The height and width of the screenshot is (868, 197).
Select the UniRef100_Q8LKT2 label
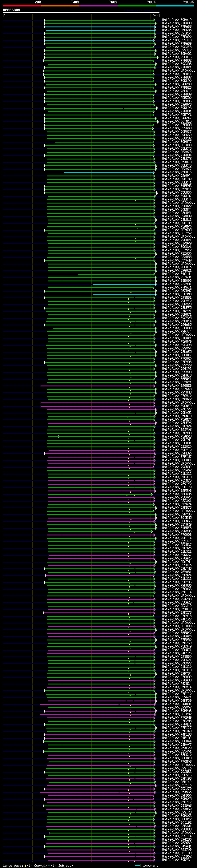coord(177,91)
